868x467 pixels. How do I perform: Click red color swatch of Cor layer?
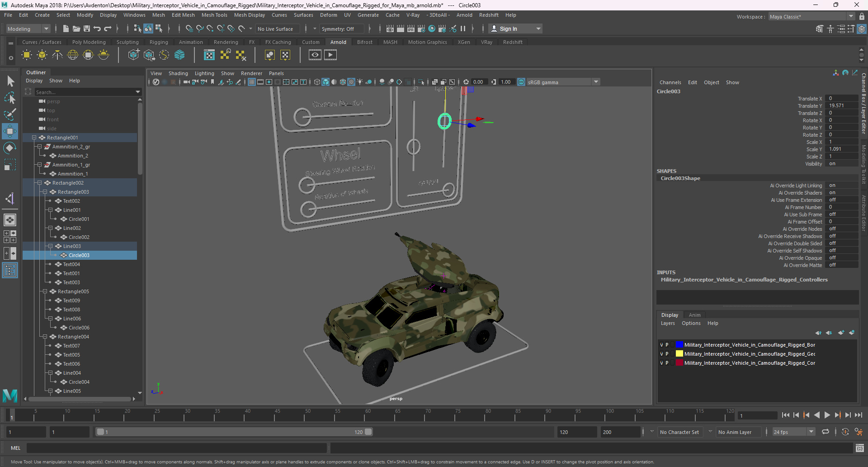click(x=679, y=363)
